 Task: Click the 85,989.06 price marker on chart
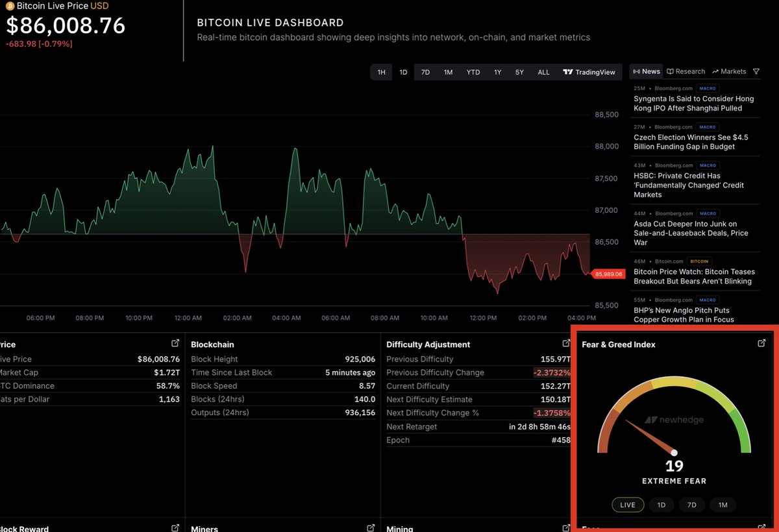(x=609, y=274)
